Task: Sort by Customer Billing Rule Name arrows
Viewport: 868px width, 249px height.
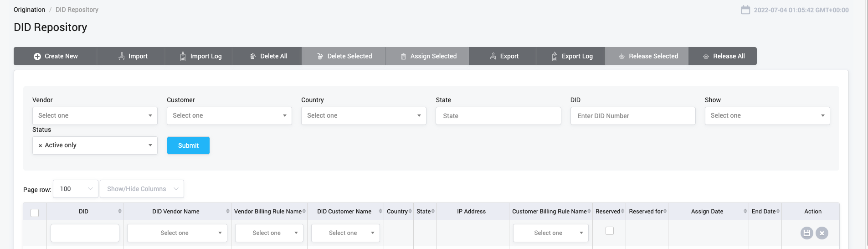Action: point(589,211)
